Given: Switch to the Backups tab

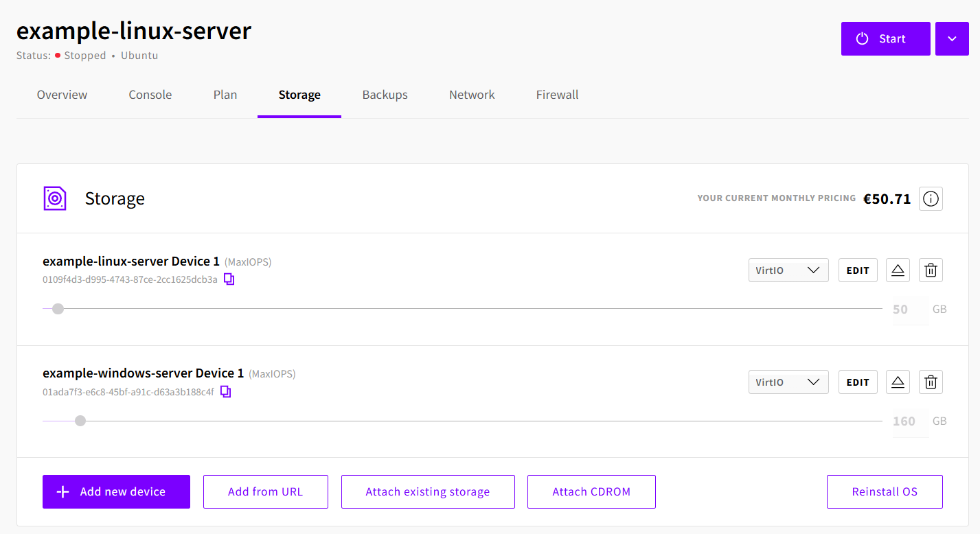Looking at the screenshot, I should coord(385,95).
